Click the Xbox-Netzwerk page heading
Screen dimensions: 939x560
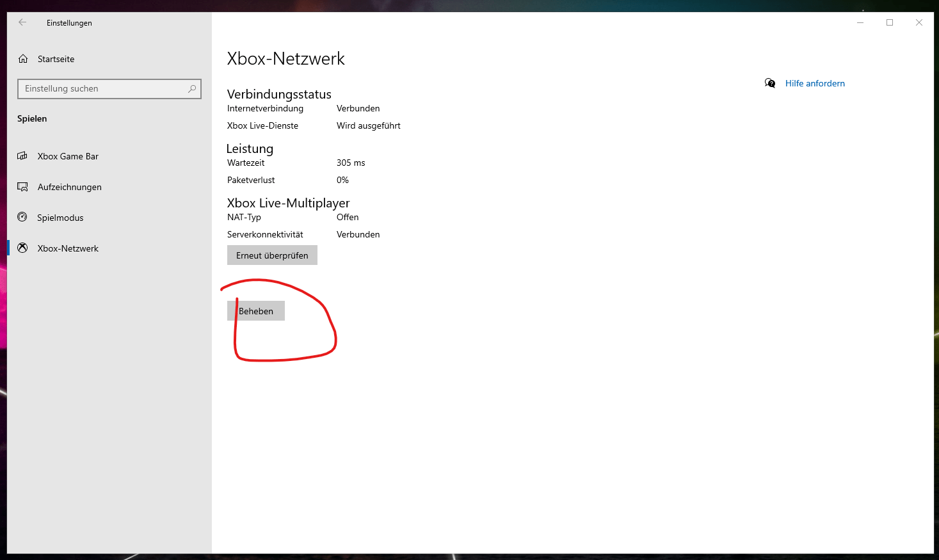click(x=286, y=59)
